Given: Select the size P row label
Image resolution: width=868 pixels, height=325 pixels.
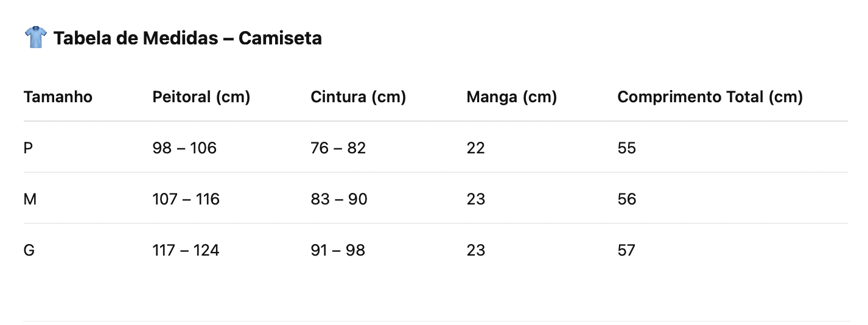Looking at the screenshot, I should click(x=28, y=148).
